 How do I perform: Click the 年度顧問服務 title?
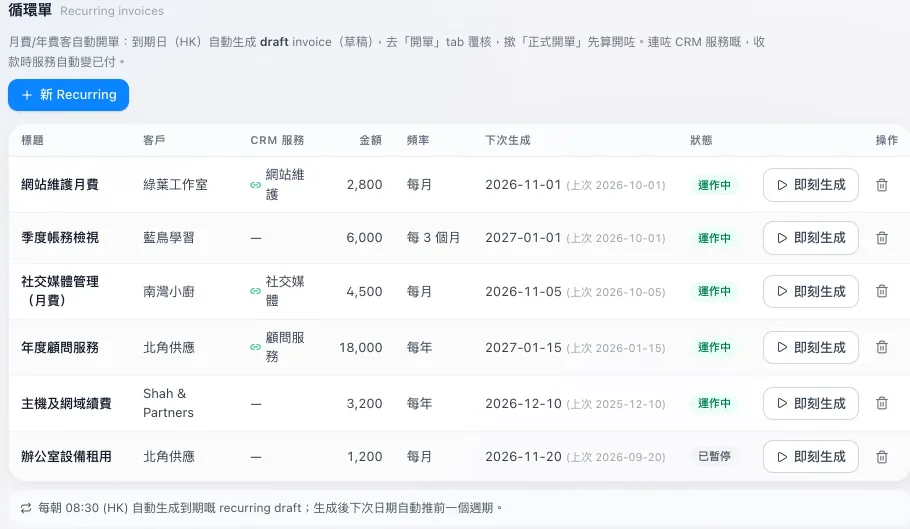60,347
